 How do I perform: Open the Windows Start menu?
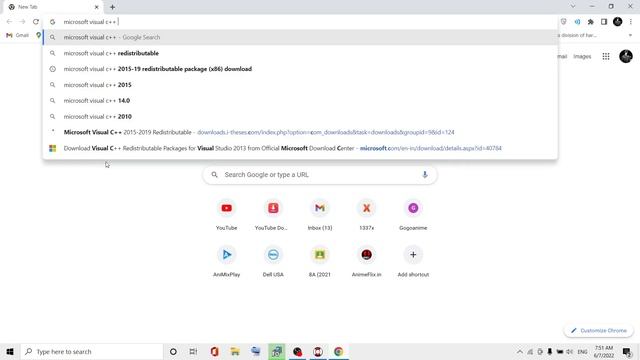pos(10,351)
